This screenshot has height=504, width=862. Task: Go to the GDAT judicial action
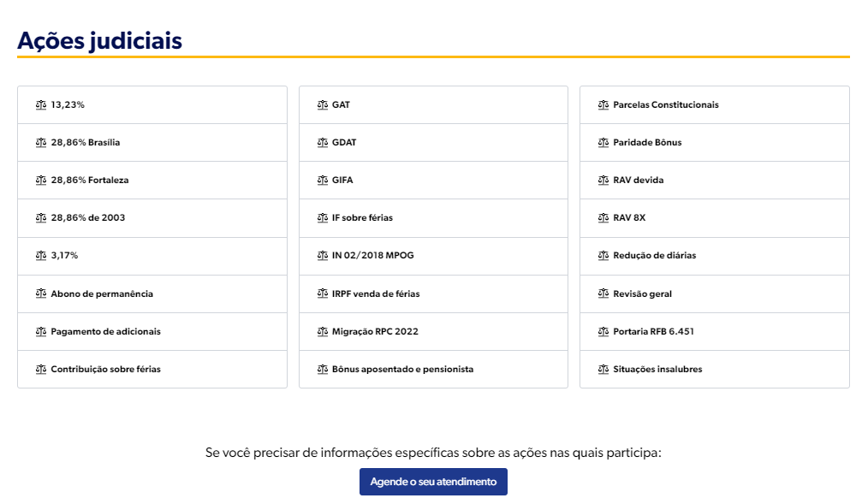point(343,142)
